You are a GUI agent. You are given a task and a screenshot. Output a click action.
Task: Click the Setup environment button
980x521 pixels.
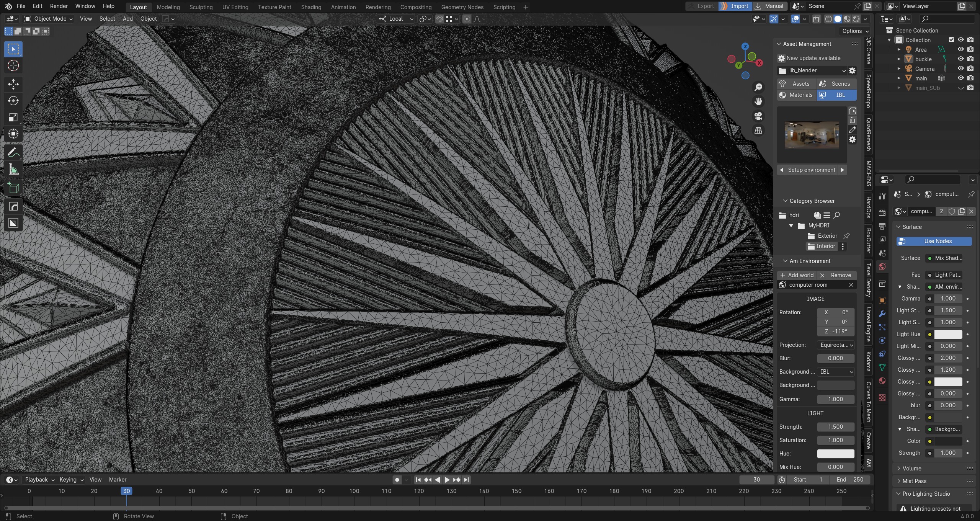pos(812,170)
